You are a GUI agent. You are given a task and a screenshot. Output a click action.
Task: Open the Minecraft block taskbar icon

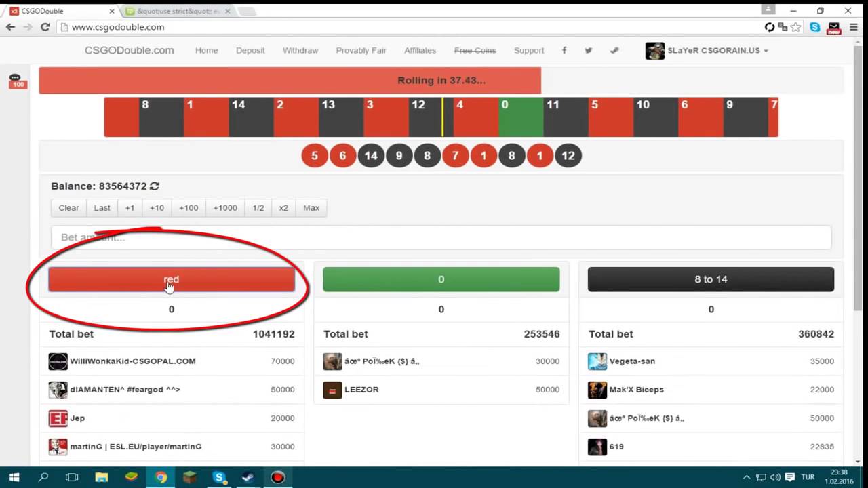[190, 477]
